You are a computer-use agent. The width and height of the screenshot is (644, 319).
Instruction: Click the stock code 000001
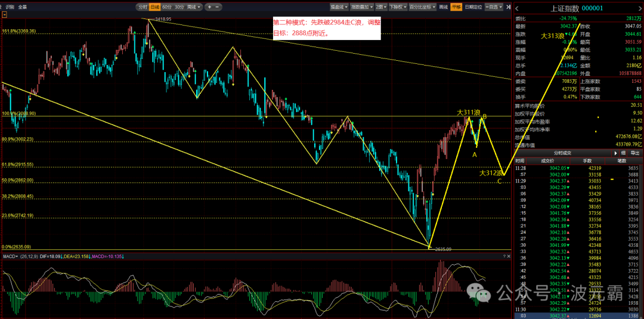click(593, 8)
